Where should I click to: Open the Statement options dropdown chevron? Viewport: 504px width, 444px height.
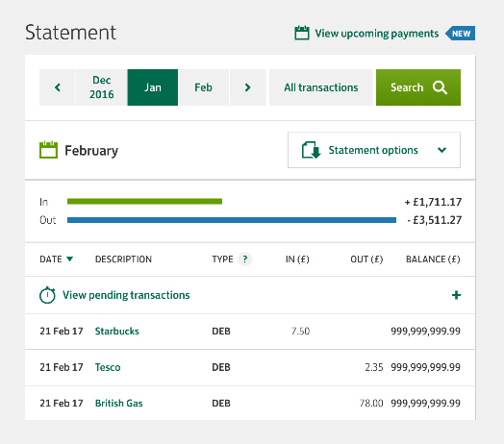pos(442,150)
